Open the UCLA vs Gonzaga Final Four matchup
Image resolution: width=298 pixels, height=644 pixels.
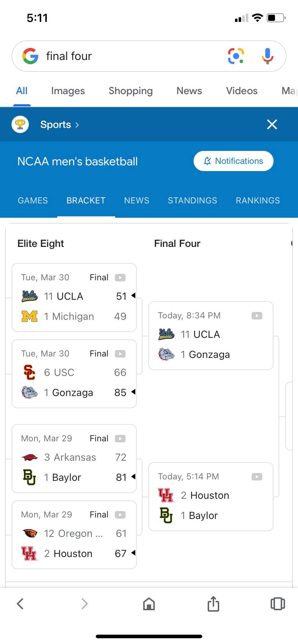(x=211, y=336)
